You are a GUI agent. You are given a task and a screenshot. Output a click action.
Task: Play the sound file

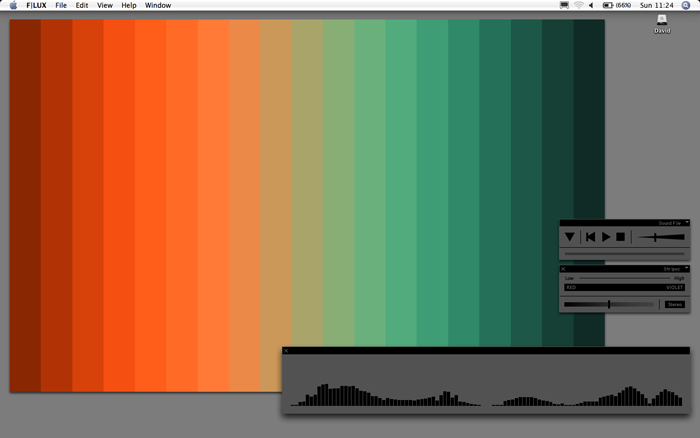pos(606,237)
